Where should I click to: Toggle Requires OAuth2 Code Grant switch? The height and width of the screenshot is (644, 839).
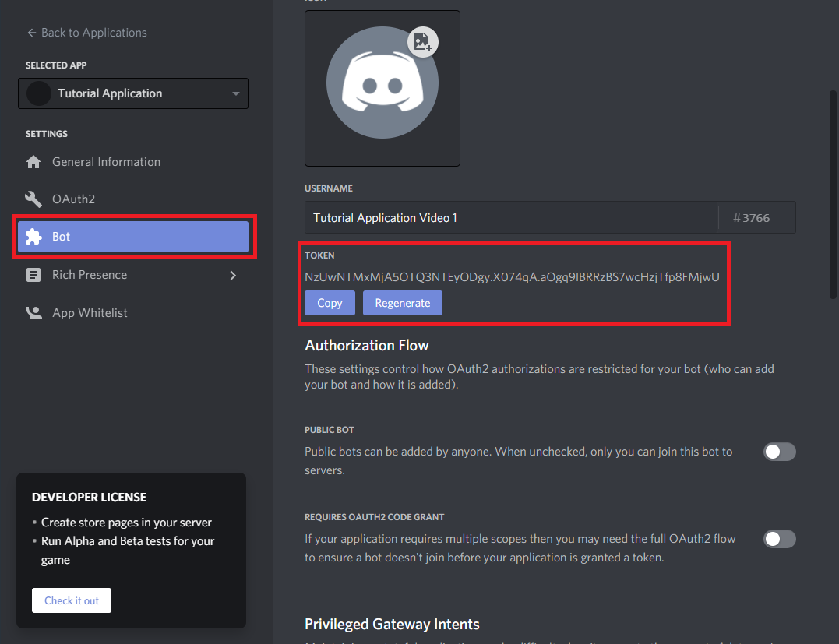(x=780, y=539)
